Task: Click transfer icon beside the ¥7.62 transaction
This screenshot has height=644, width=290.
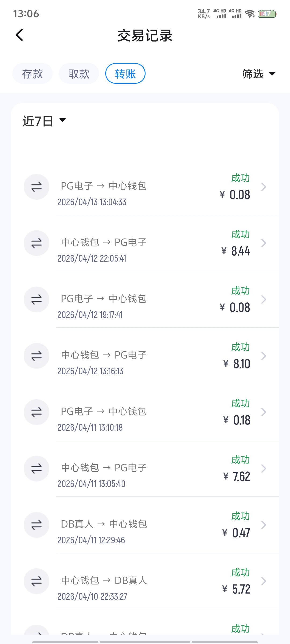Action: 37,469
